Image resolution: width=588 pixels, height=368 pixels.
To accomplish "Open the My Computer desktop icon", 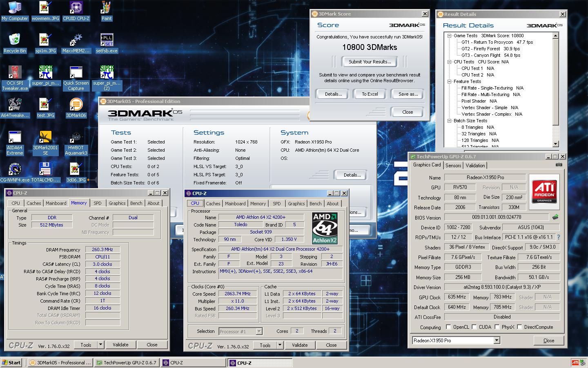I will pos(15,11).
